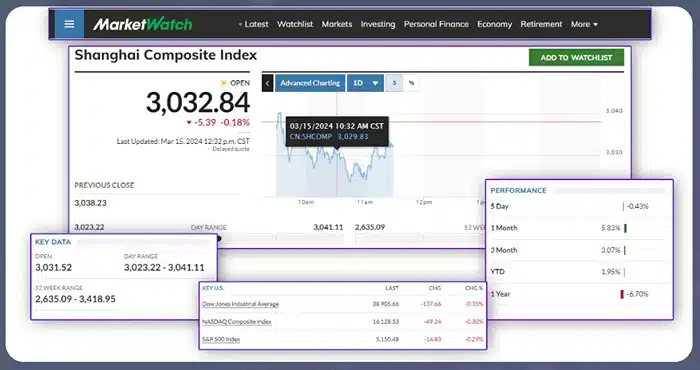This screenshot has width=700, height=370.
Task: Switch chart to dollar value mode
Action: point(394,83)
